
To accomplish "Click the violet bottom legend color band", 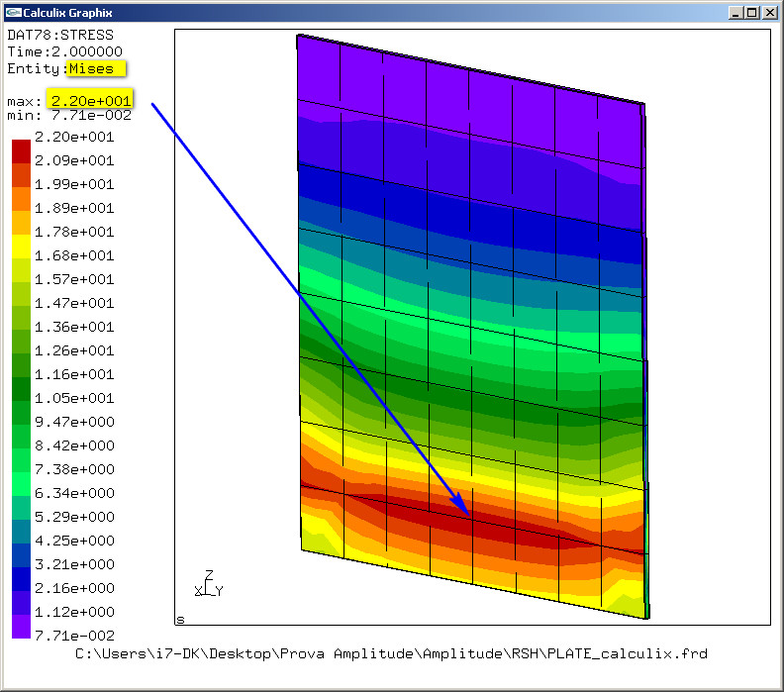I will tap(21, 627).
